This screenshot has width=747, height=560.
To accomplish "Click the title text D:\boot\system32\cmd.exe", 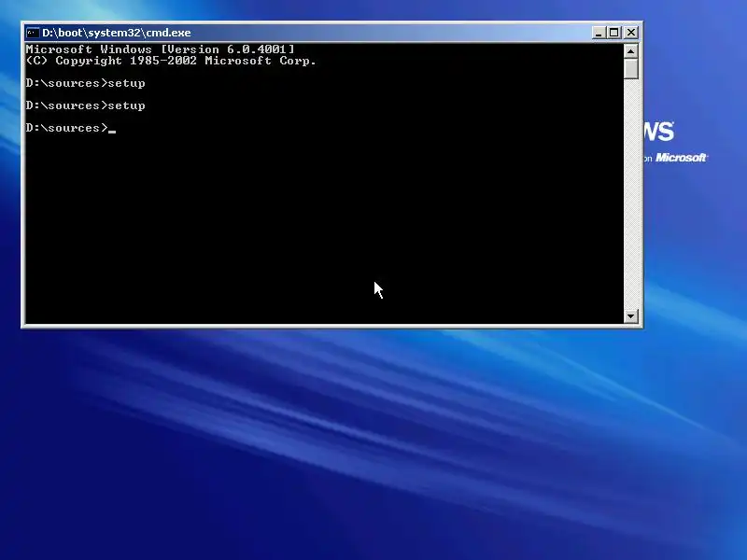I will (x=116, y=33).
